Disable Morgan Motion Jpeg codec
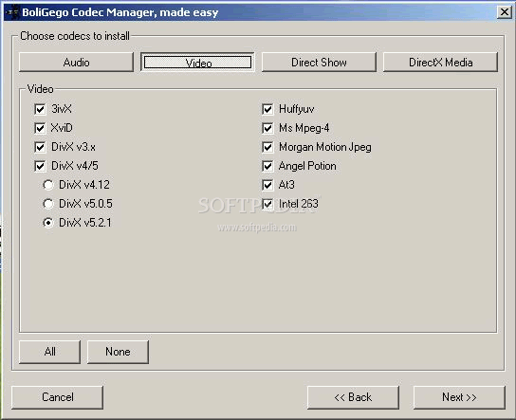Viewport: 516px width, 420px height. (x=267, y=147)
